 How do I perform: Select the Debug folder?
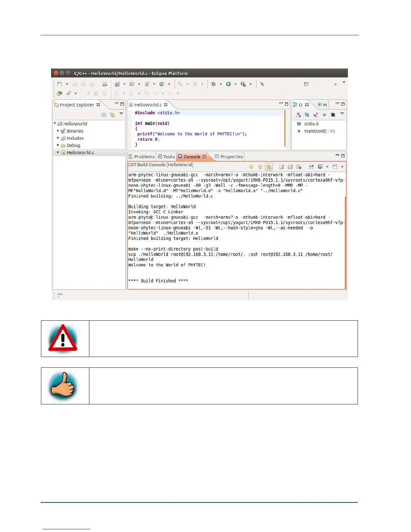[71, 145]
